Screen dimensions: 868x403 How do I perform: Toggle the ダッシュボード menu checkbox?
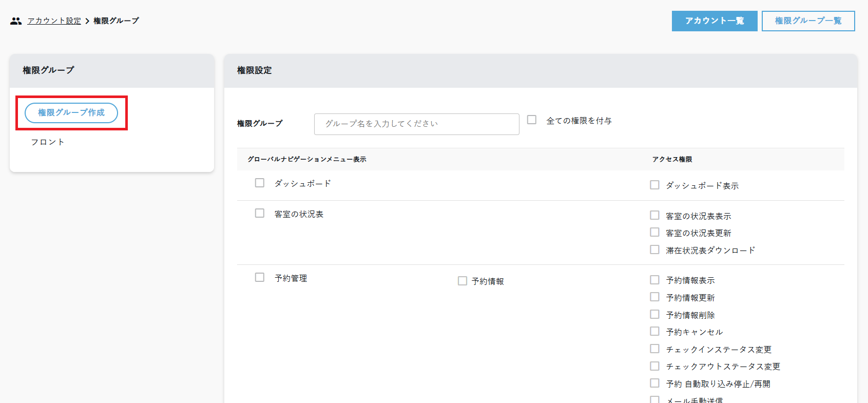[x=260, y=183]
